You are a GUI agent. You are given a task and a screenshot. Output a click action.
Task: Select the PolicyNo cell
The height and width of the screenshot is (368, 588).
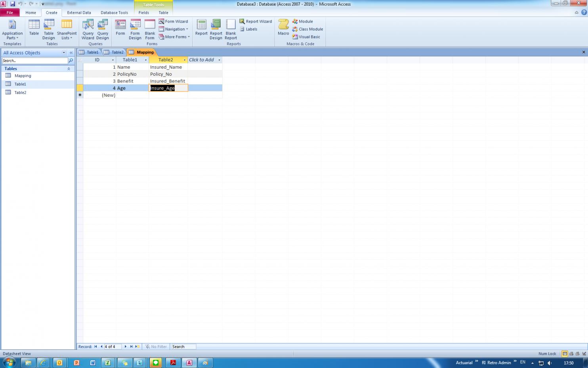tap(132, 74)
